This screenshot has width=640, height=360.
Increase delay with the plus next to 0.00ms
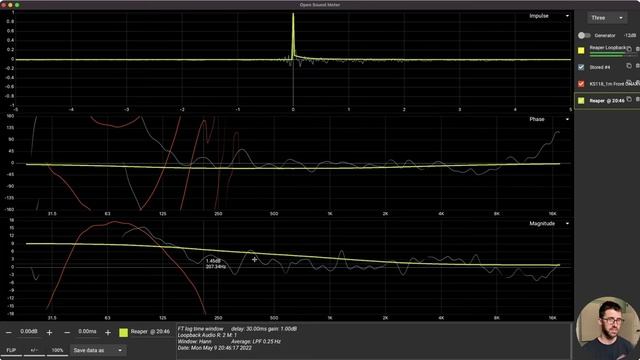[108, 333]
